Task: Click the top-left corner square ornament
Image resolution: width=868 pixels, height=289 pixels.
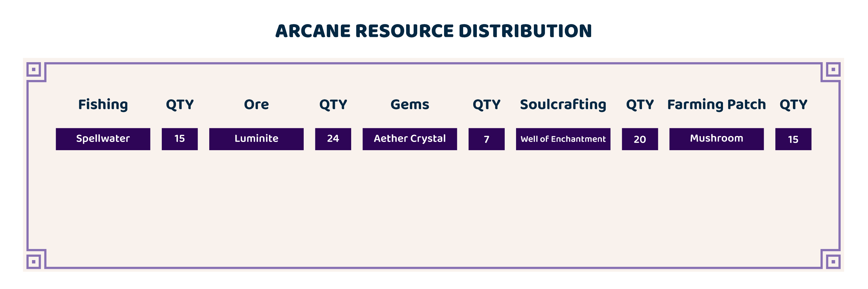Action: tap(33, 69)
